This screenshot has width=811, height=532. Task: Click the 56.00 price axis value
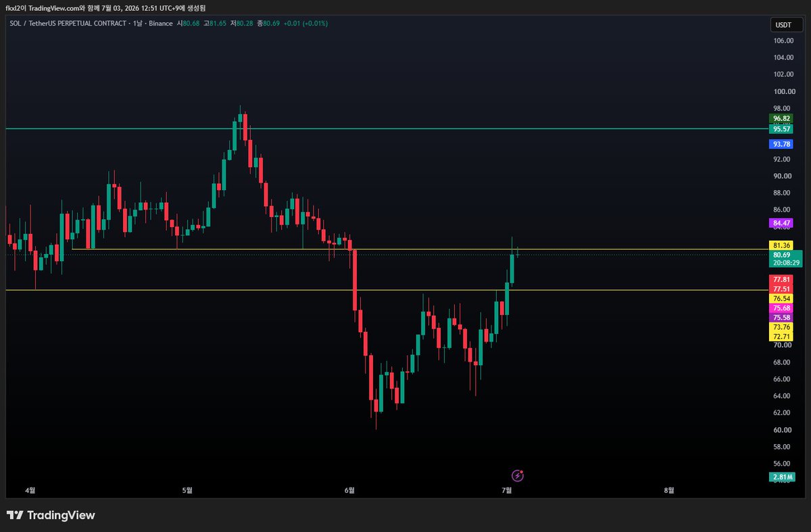782,464
